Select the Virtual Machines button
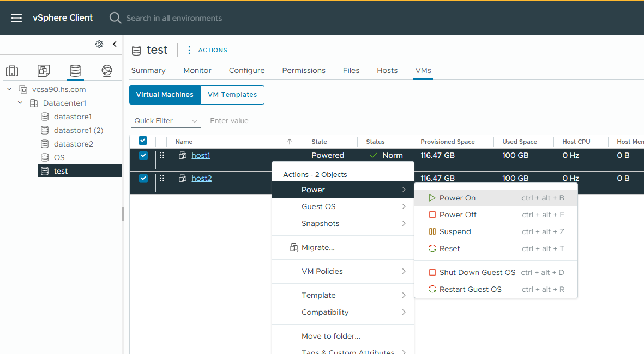The image size is (644, 354). 165,95
